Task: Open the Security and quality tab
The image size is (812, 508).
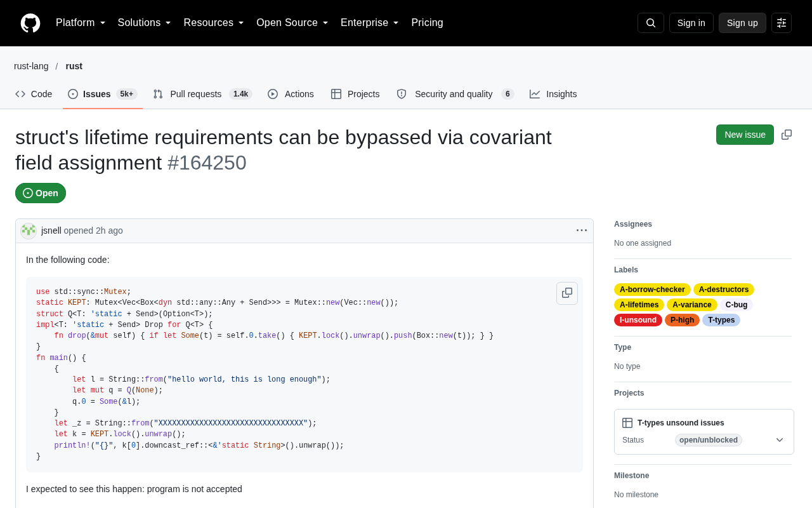Action: tap(455, 94)
